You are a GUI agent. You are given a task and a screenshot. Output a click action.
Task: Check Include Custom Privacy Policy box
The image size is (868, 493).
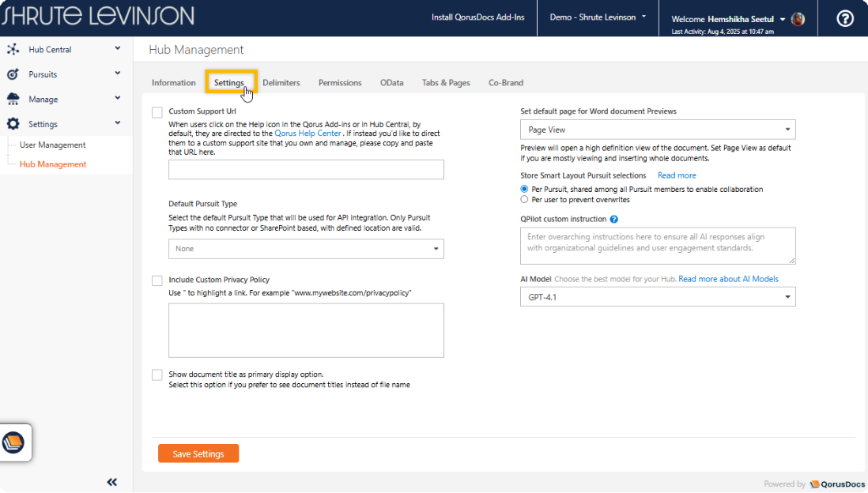[157, 280]
